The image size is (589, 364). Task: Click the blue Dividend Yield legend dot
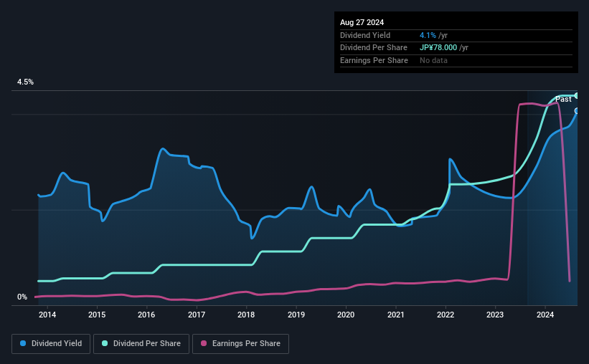click(23, 343)
